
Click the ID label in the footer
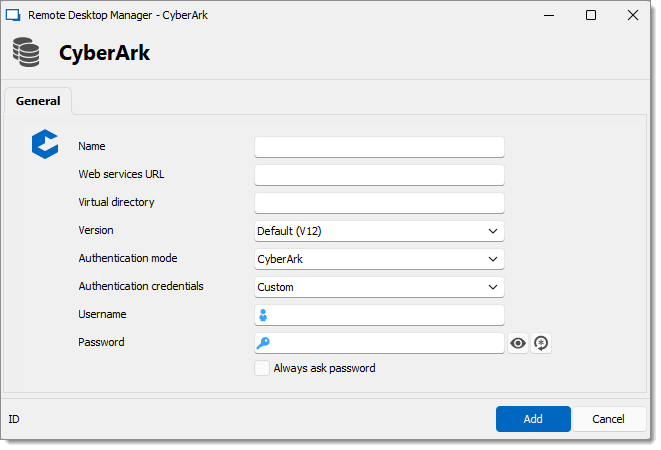[14, 419]
